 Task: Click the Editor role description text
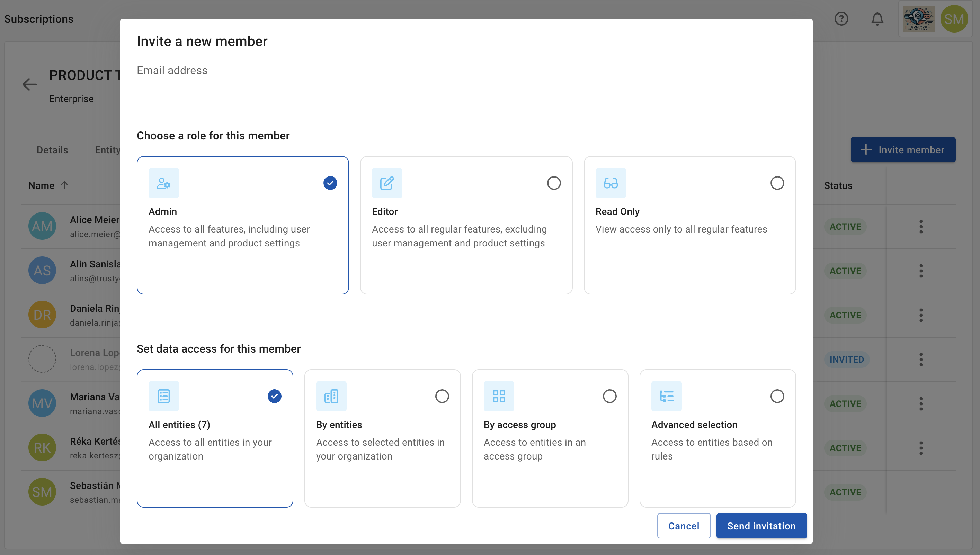(459, 236)
